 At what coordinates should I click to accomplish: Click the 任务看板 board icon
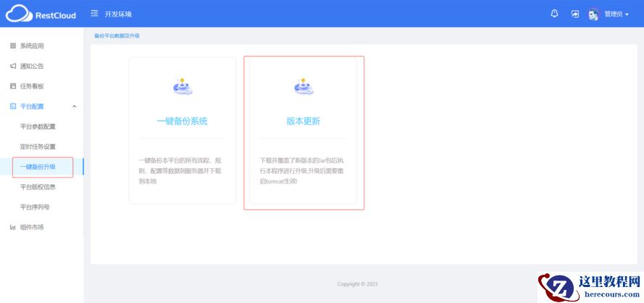click(13, 86)
